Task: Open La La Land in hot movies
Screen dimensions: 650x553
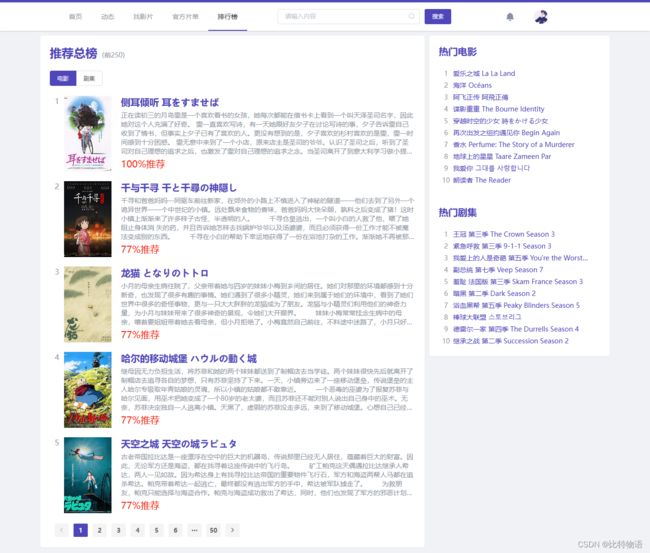Action: pos(484,73)
